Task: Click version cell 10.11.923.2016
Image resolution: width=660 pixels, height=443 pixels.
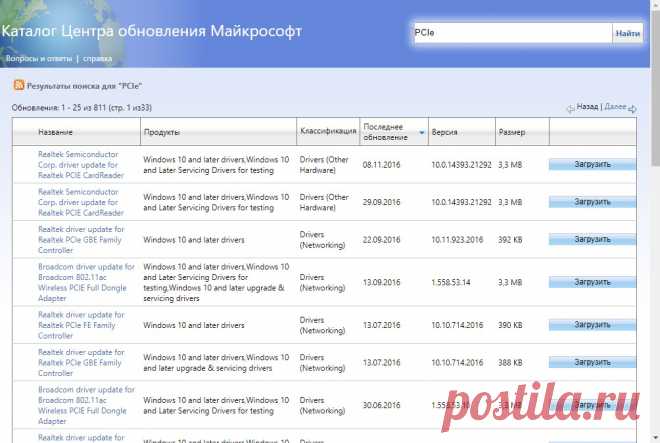Action: (x=457, y=240)
